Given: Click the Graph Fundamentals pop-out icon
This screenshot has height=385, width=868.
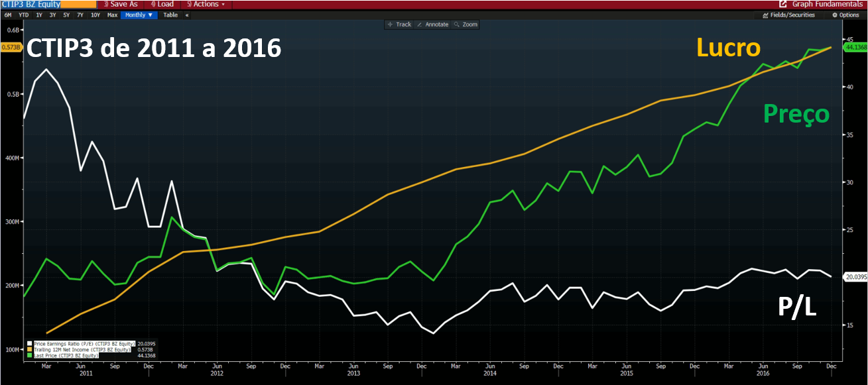Looking at the screenshot, I should pos(782,4).
